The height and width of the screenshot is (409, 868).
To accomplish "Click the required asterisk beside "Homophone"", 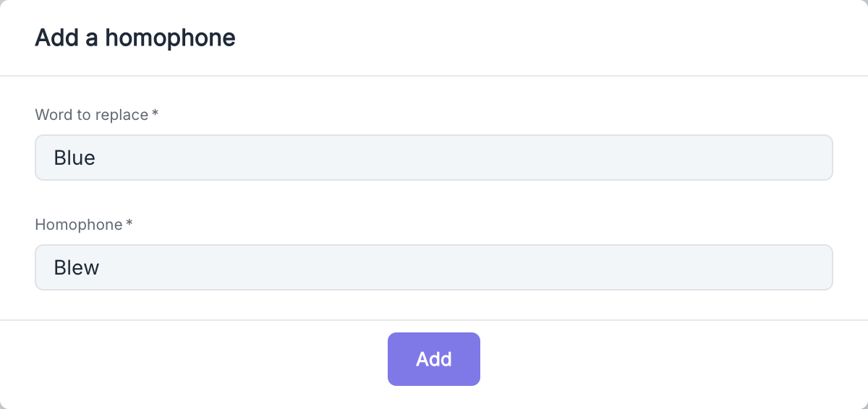I will pos(129,225).
